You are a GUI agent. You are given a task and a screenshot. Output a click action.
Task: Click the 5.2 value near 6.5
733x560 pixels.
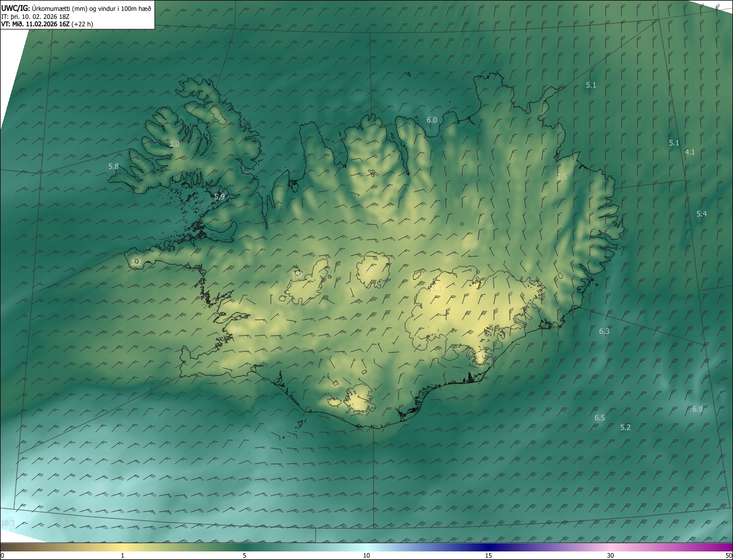[625, 427]
